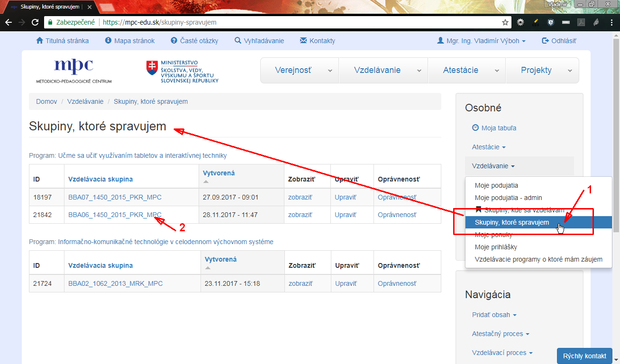Open group BBA06_1450_2015_PKR_MPC
Image resolution: width=620 pixels, height=364 pixels.
coord(115,215)
